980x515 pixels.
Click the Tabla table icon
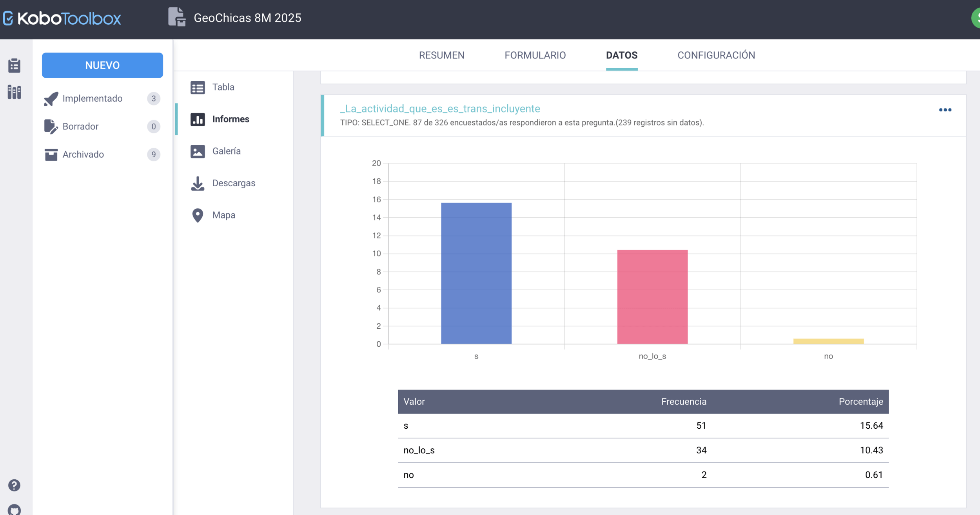coord(198,87)
